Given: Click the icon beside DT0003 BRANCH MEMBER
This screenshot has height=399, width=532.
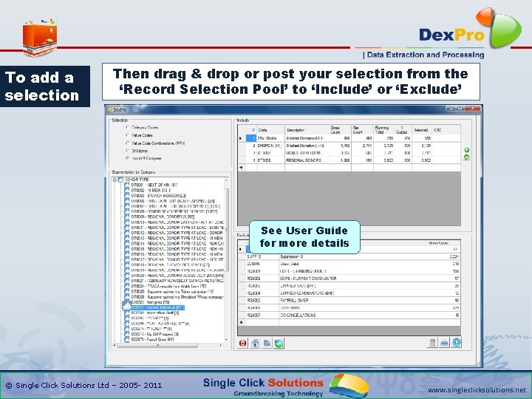Looking at the screenshot, I should pos(127,195).
